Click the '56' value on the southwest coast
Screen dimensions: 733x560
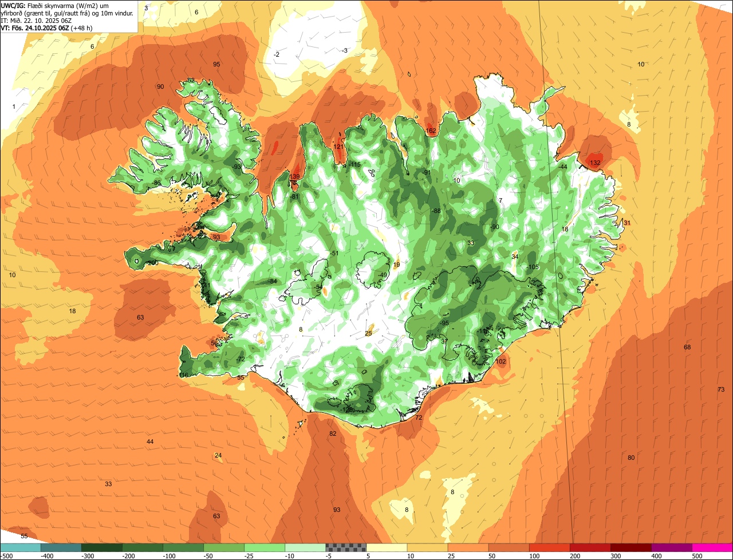pyautogui.click(x=214, y=344)
